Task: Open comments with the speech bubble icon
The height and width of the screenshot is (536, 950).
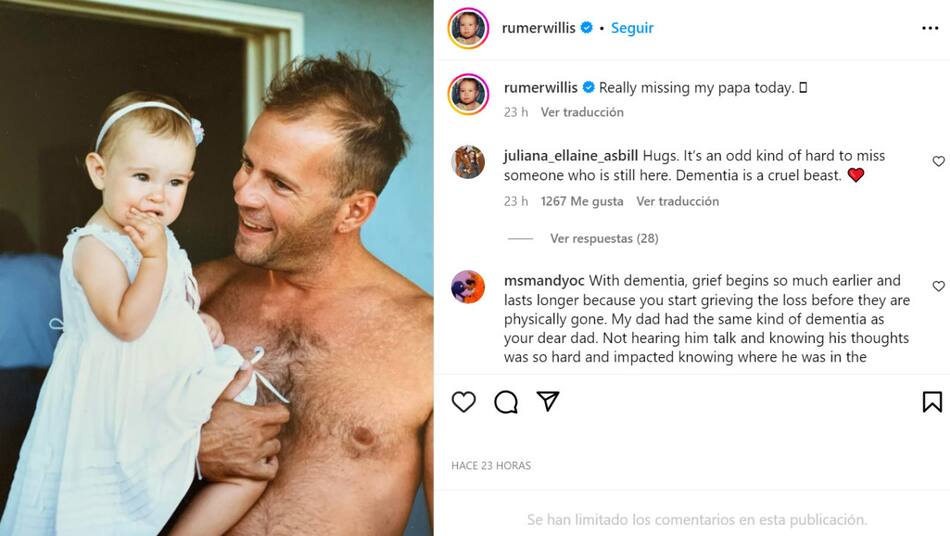Action: coord(506,402)
